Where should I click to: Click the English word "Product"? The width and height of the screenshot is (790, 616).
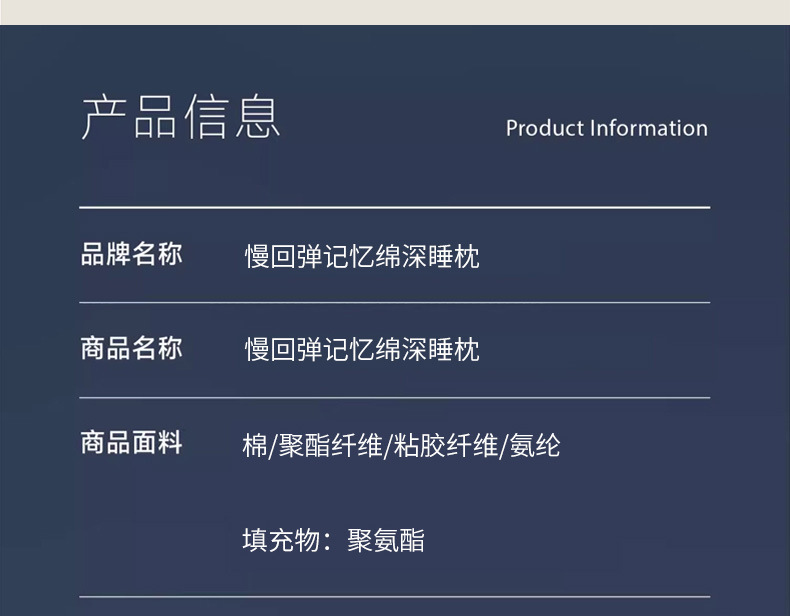544,129
